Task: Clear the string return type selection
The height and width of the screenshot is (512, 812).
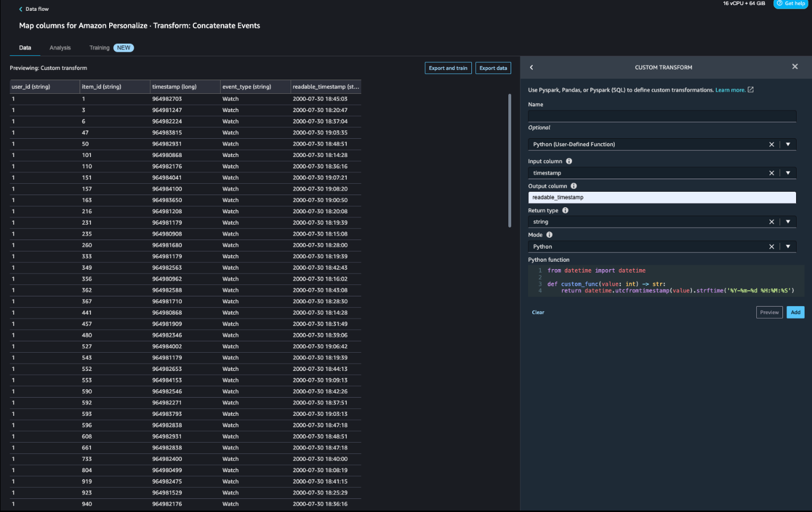Action: [x=772, y=222]
